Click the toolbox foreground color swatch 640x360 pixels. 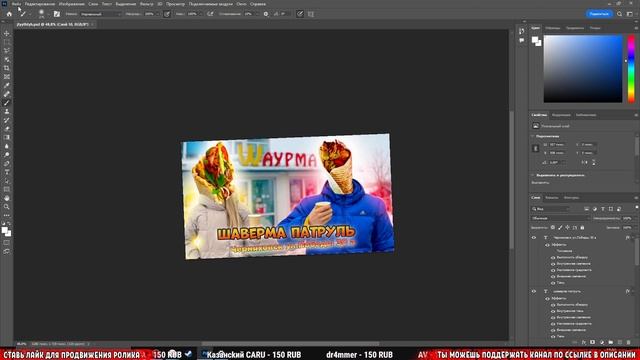pos(5,230)
